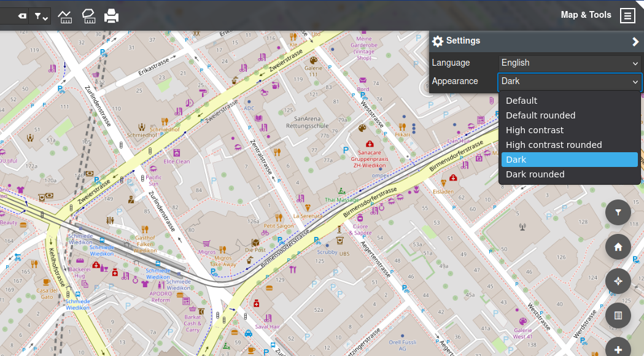Image resolution: width=644 pixels, height=356 pixels.
Task: Open the search filter dropdown in toolbar
Action: (x=41, y=16)
